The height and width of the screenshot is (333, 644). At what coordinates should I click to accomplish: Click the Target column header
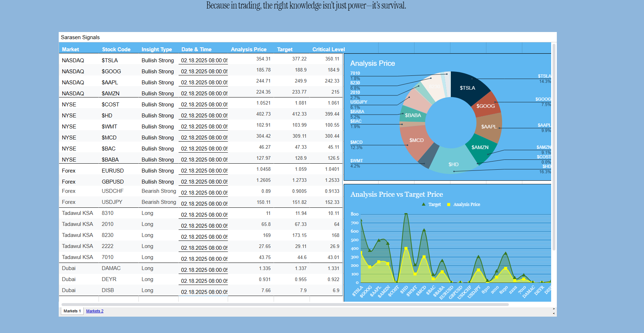click(285, 49)
